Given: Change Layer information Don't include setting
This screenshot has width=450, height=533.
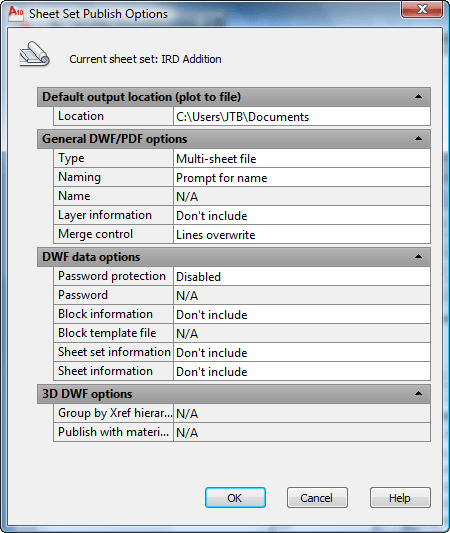Looking at the screenshot, I should tap(302, 216).
